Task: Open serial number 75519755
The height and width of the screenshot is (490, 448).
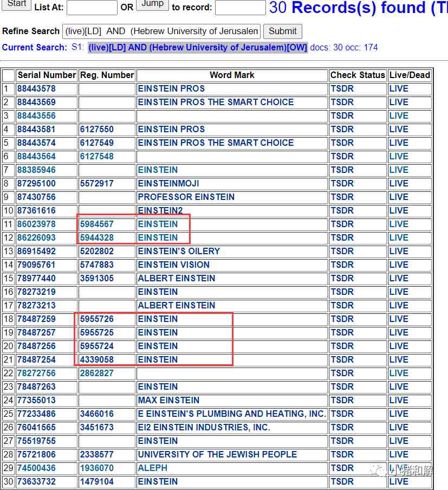Action: [x=36, y=441]
